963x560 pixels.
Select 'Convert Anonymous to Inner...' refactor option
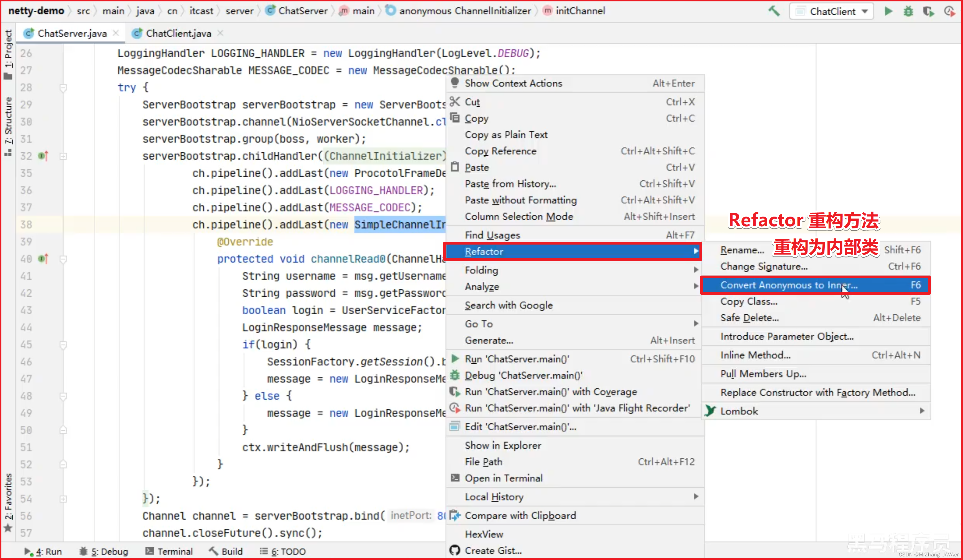click(789, 285)
